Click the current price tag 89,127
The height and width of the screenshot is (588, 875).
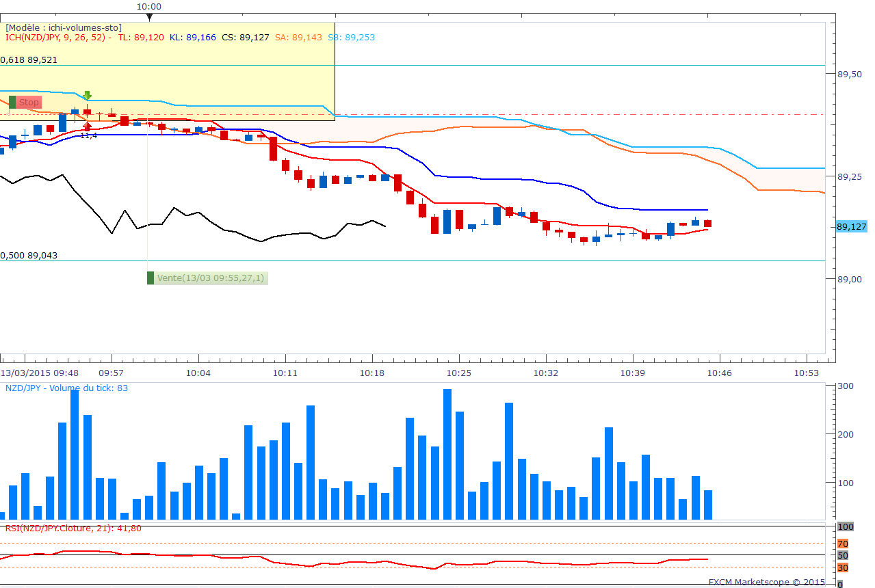click(x=851, y=227)
